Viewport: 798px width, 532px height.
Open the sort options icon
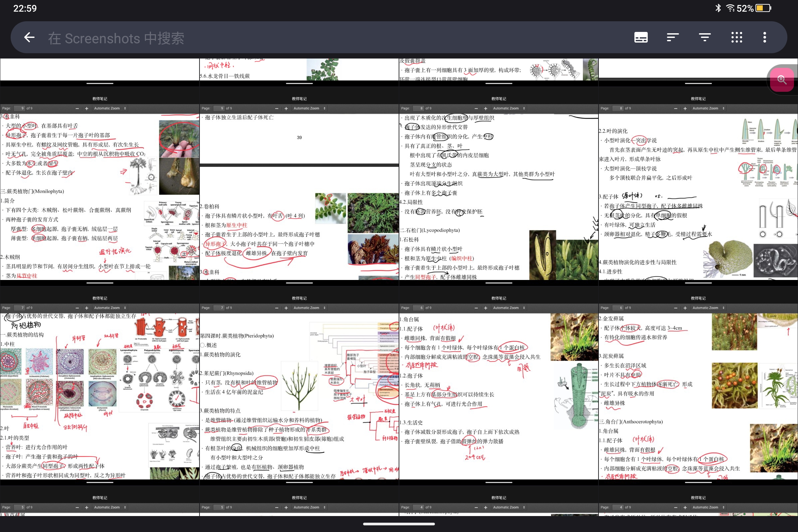pyautogui.click(x=673, y=37)
